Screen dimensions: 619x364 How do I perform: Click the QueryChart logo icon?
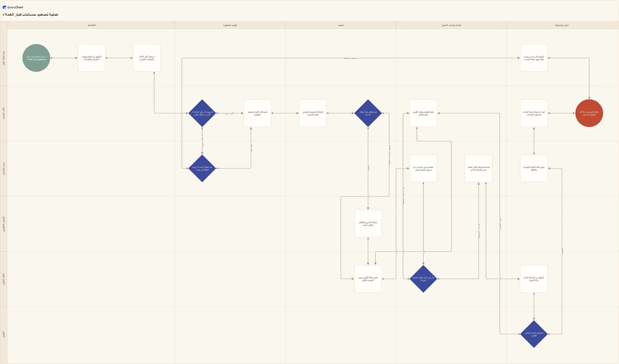[4, 7]
